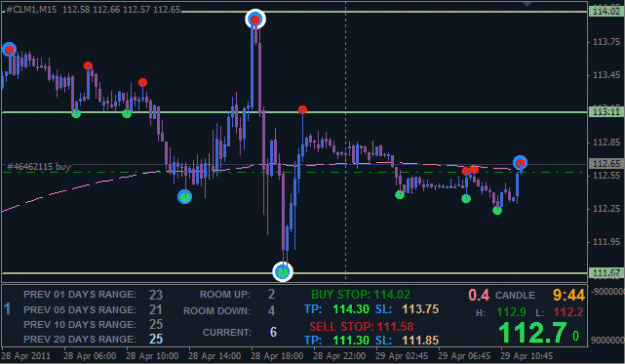Click the 113.45 price scale value
This screenshot has height=364, width=625.
coord(607,75)
